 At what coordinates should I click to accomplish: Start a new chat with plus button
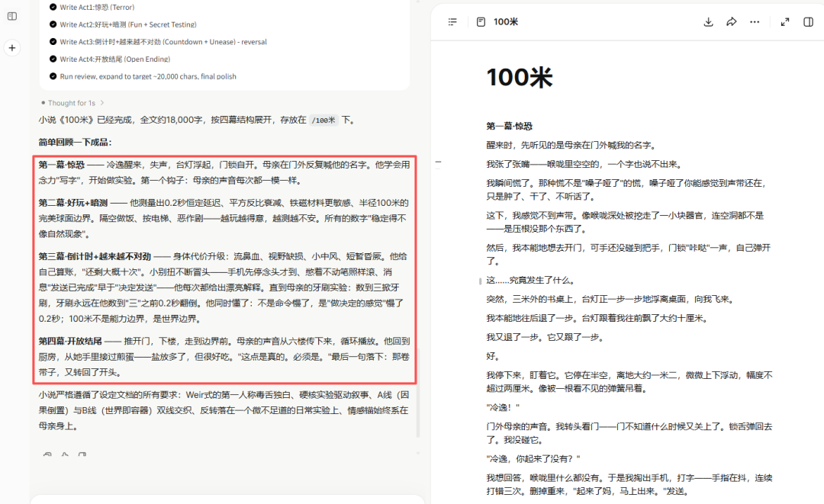coord(12,48)
